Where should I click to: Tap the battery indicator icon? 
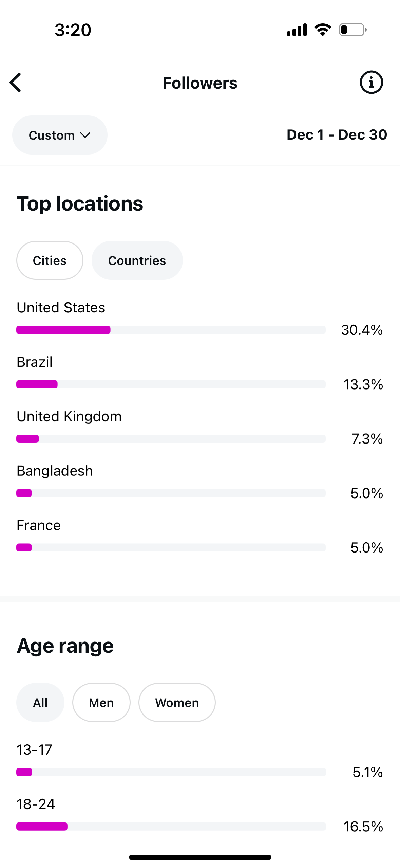353,30
